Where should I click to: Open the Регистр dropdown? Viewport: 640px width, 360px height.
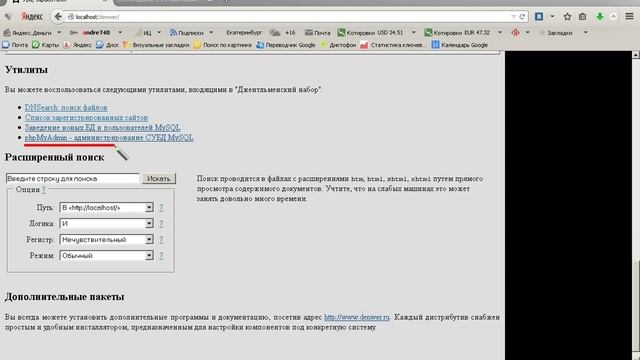(x=106, y=239)
